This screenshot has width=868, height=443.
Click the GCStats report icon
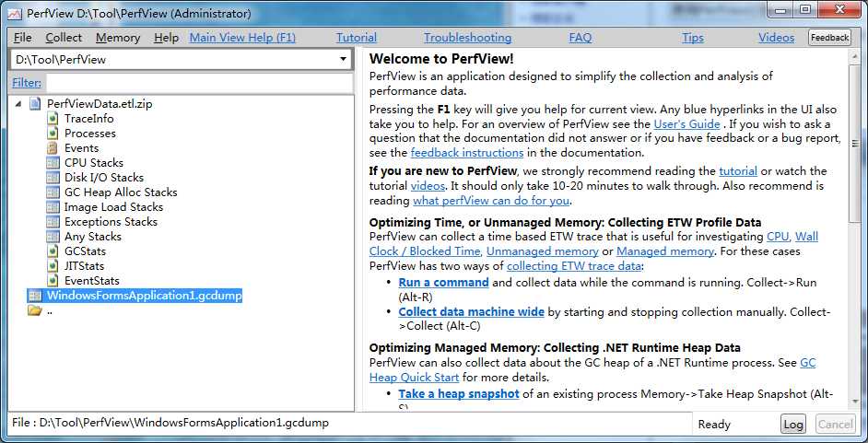[x=53, y=251]
